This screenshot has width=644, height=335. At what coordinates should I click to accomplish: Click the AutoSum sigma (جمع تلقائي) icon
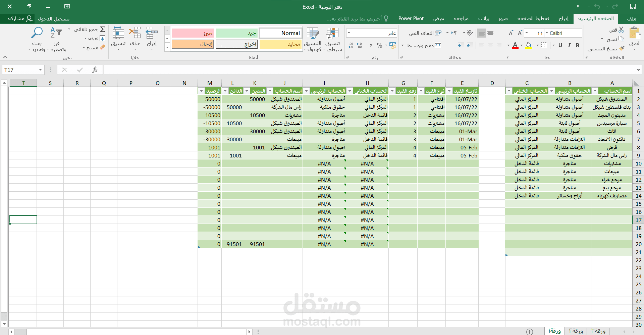pos(103,30)
